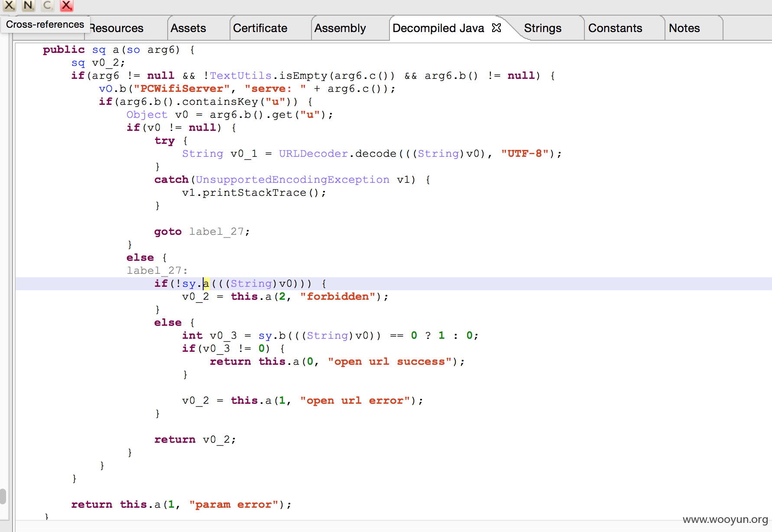Switch to the Certificate tab
The image size is (772, 532).
[x=260, y=28]
